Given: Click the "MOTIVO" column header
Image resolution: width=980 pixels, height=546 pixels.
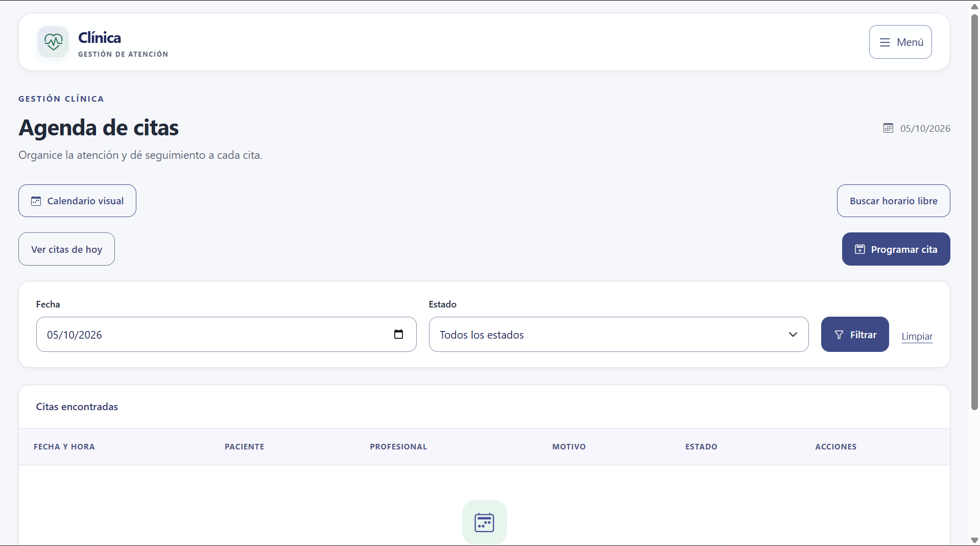Looking at the screenshot, I should [x=569, y=447].
